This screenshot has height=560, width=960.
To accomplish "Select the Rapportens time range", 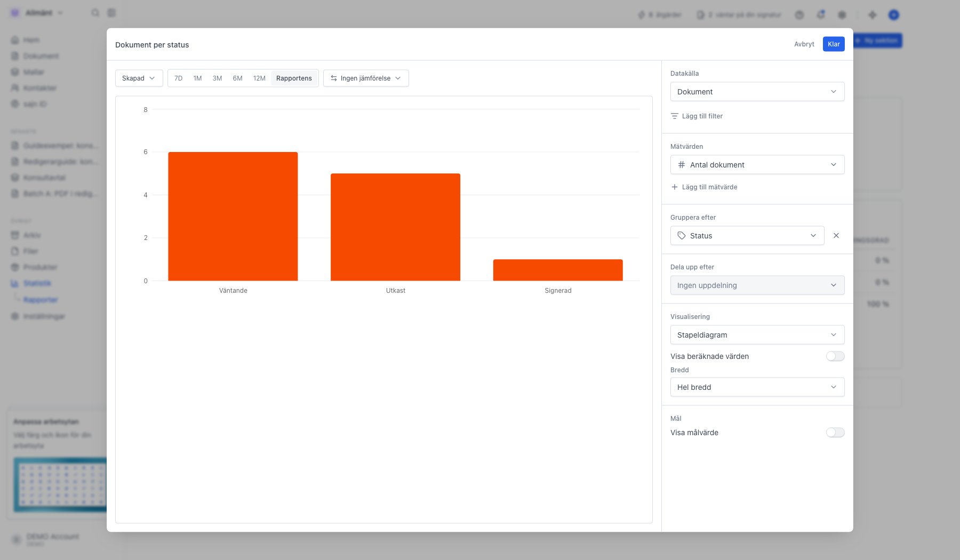I will click(294, 78).
